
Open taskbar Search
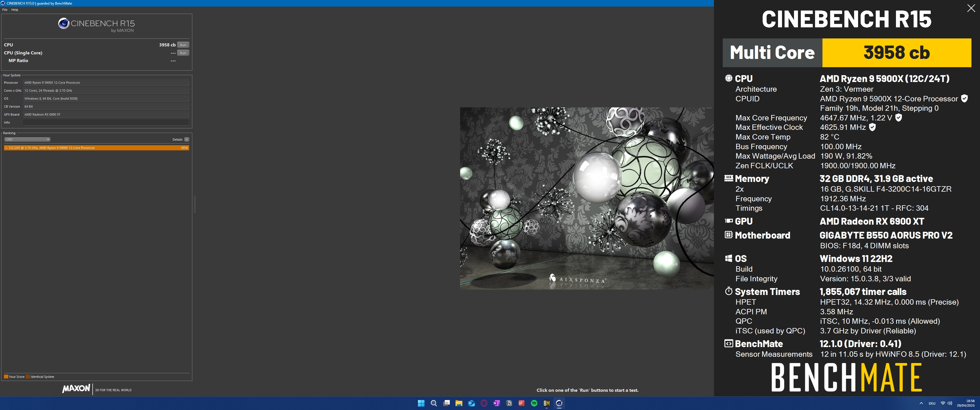pyautogui.click(x=434, y=403)
